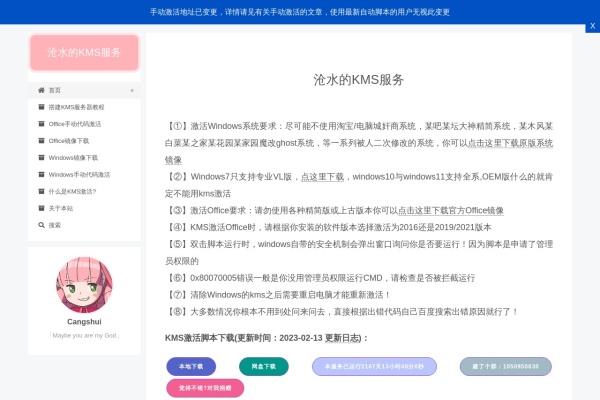Click the icon beside Windows镜像下载

click(x=40, y=158)
